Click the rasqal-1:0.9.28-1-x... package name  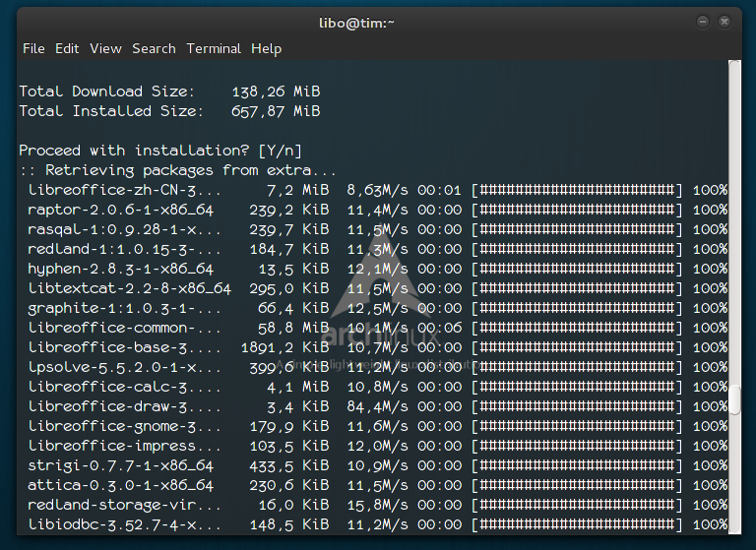click(x=124, y=229)
